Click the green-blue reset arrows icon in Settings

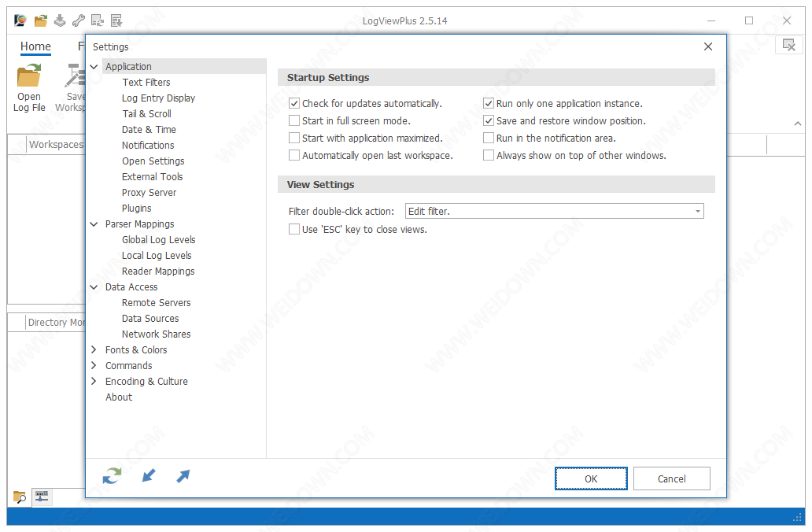coord(112,475)
